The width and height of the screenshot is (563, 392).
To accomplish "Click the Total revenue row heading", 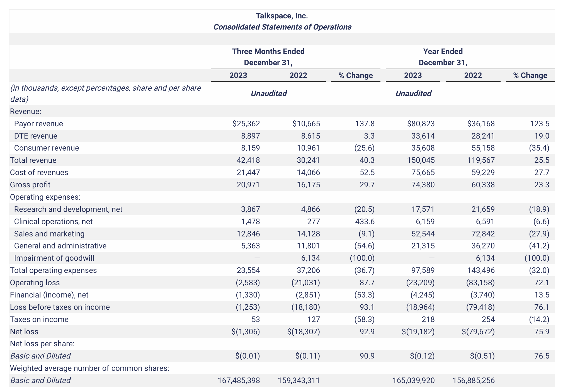I will pos(33,160).
